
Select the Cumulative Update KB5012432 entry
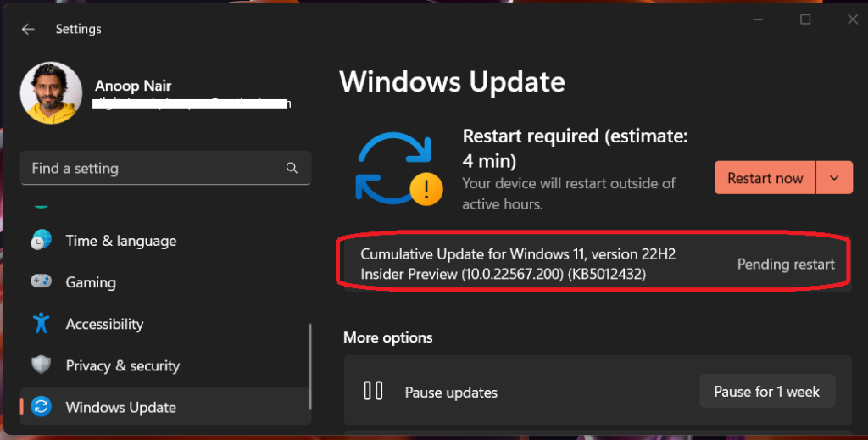pyautogui.click(x=598, y=264)
